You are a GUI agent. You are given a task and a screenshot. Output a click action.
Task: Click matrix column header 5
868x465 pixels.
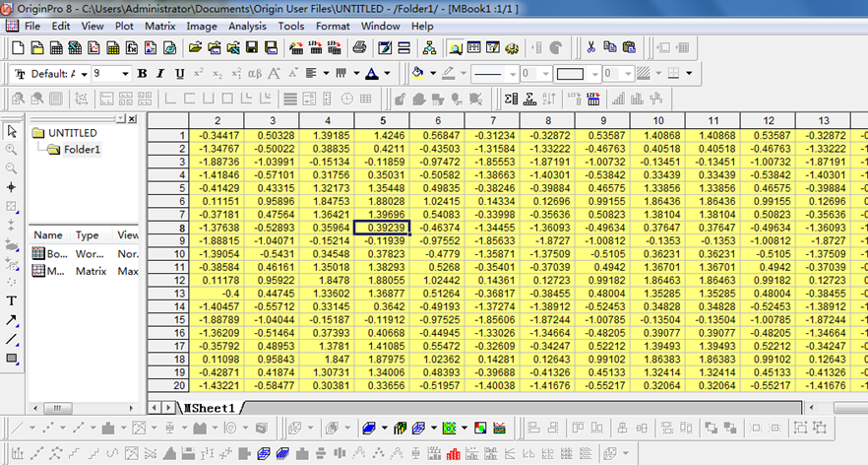tap(383, 120)
